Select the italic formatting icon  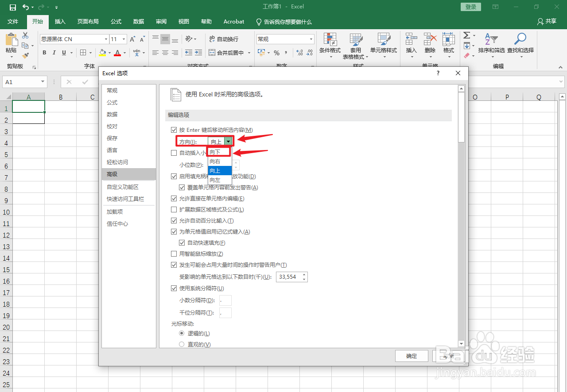54,52
